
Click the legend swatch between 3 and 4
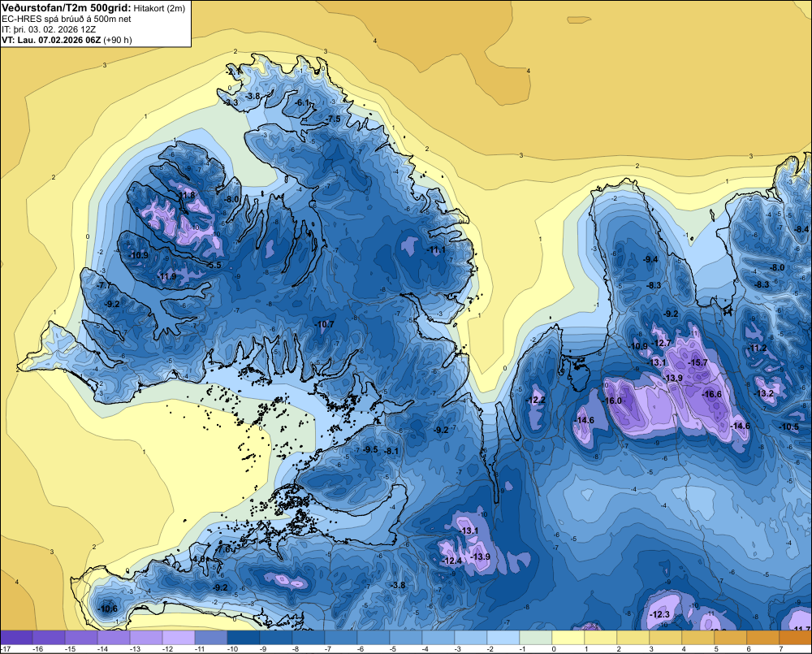666,638
